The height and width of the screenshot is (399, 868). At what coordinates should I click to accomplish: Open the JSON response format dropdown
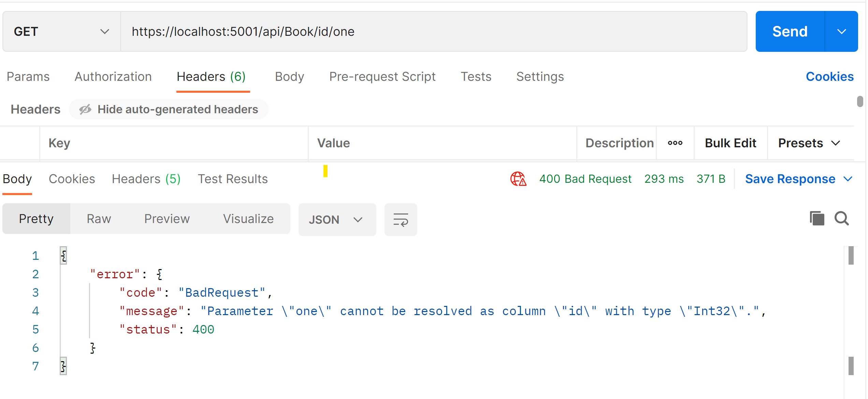click(x=337, y=220)
